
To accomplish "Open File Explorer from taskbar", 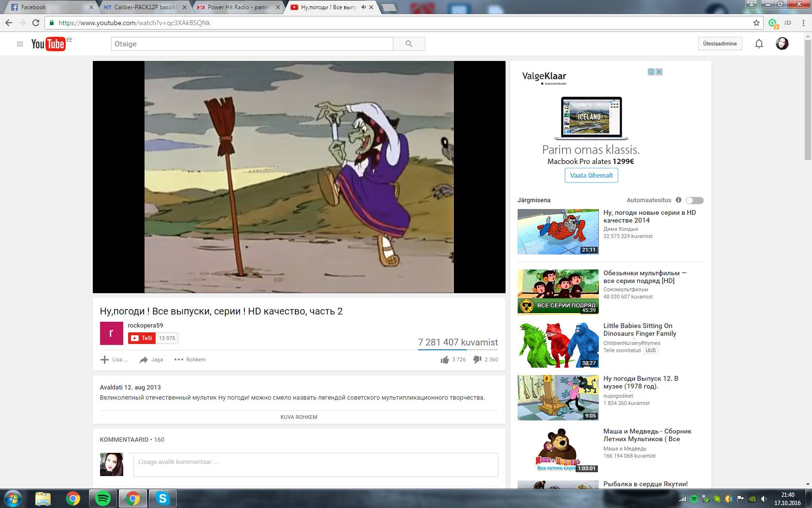I will coord(43,498).
